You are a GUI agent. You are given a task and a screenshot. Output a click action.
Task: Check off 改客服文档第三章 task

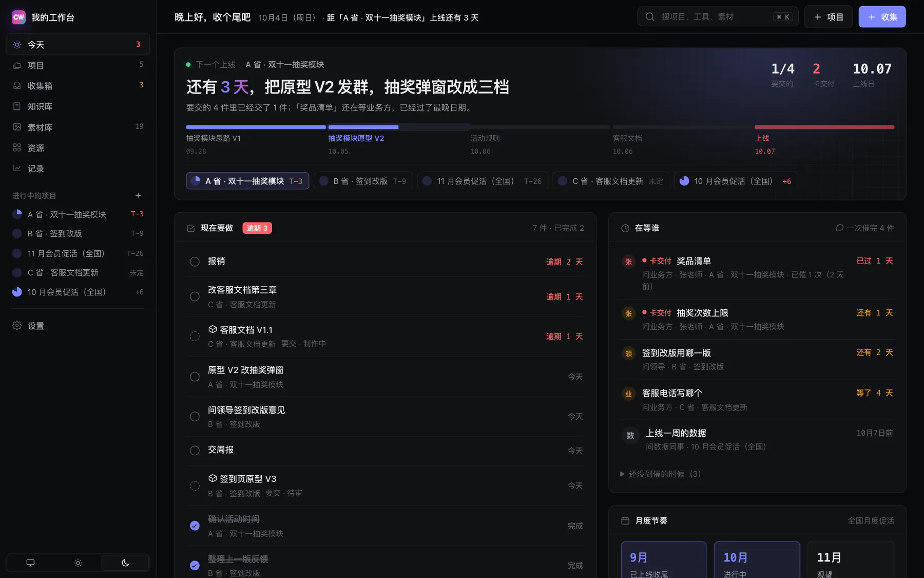pyautogui.click(x=195, y=296)
